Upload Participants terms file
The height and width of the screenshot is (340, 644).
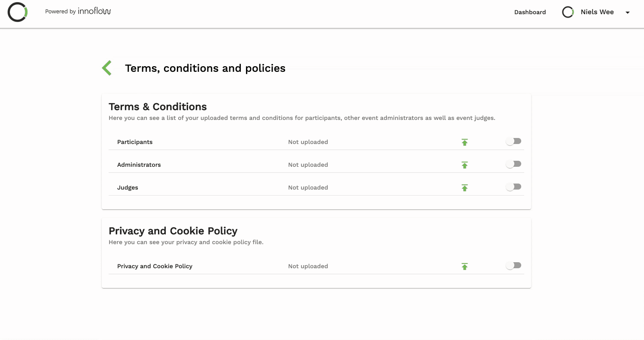pos(465,142)
